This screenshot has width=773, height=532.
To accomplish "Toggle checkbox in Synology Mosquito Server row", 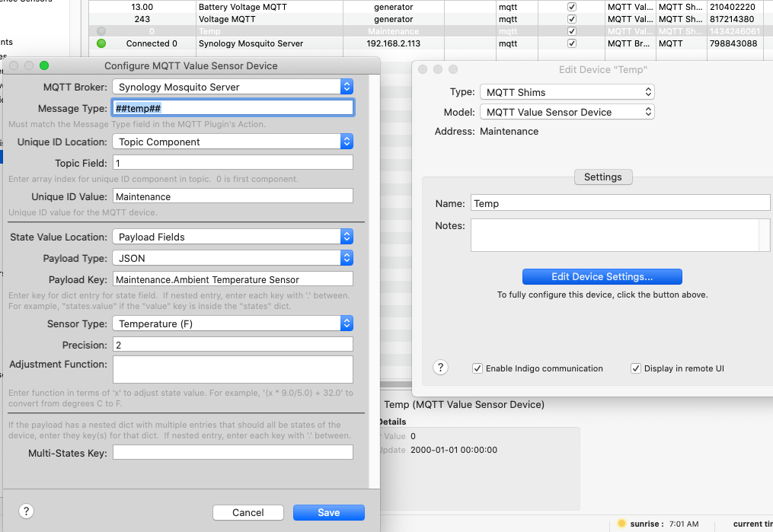I will [x=572, y=43].
